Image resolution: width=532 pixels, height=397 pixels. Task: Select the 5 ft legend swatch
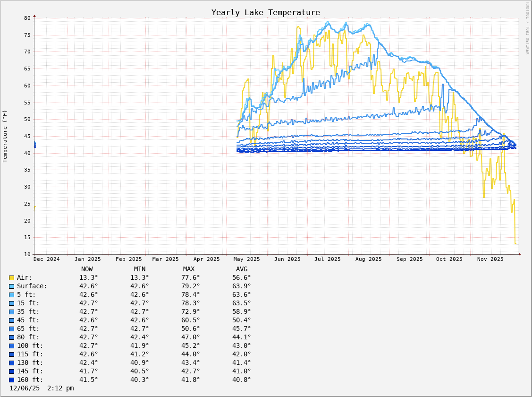coord(11,295)
